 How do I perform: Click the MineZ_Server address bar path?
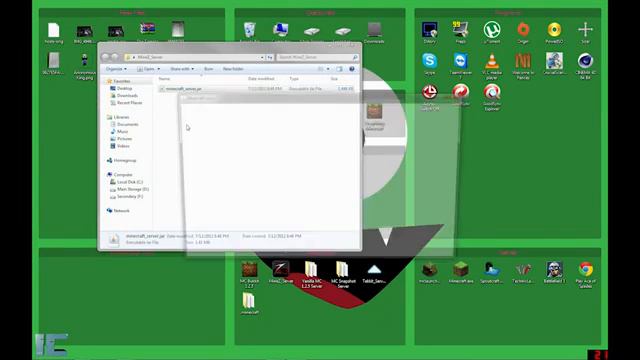click(x=150, y=58)
